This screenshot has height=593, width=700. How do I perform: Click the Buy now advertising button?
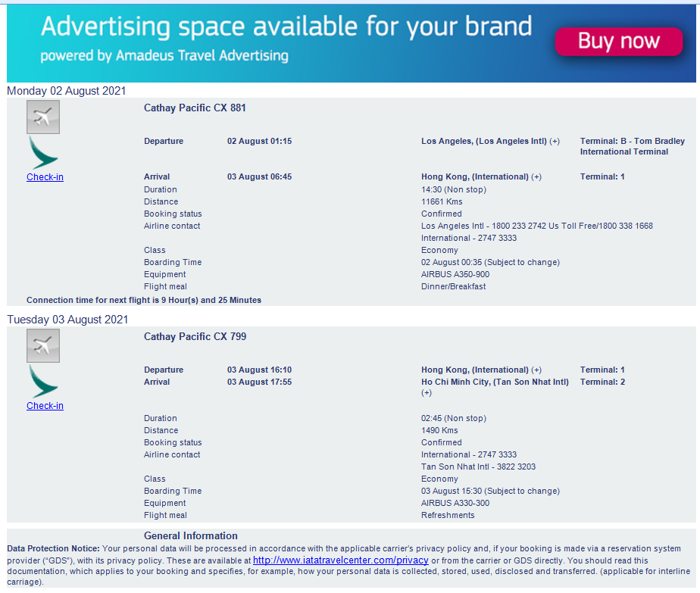(619, 42)
